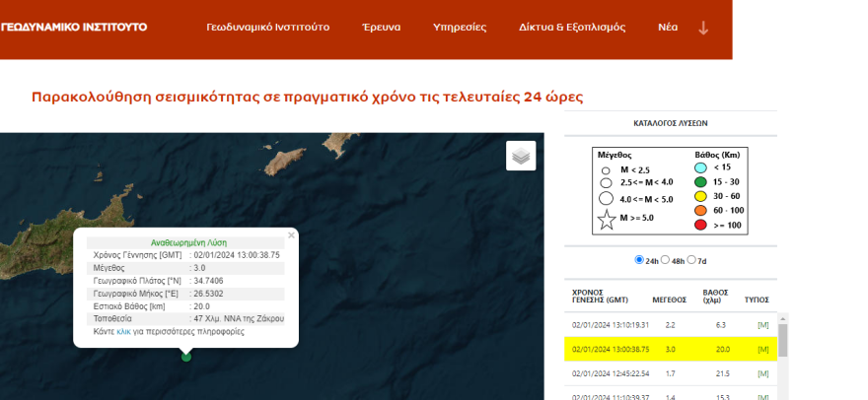Click the popup time '02/01/2024 13:00:38.75'
Viewport: 868px width, 400px height.
(x=237, y=255)
